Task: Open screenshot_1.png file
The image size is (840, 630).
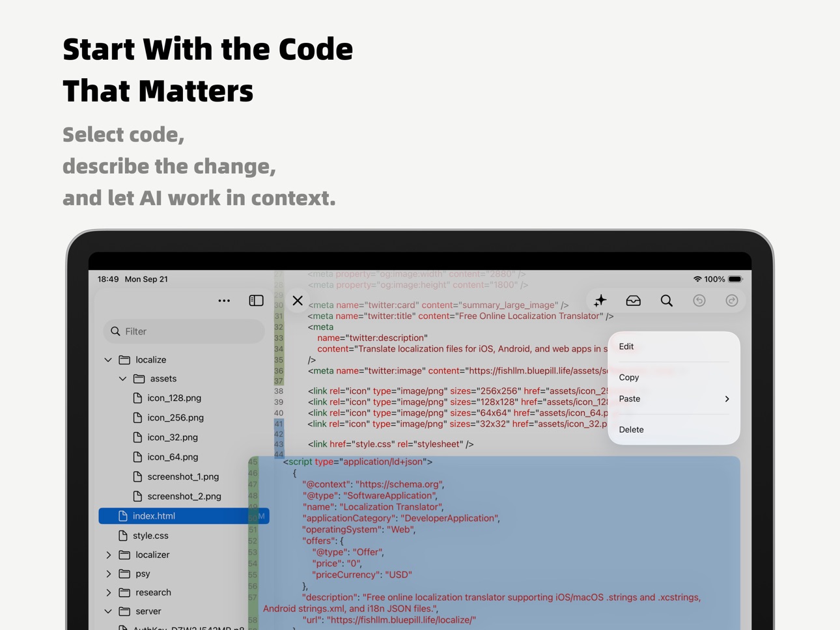Action: (x=184, y=476)
